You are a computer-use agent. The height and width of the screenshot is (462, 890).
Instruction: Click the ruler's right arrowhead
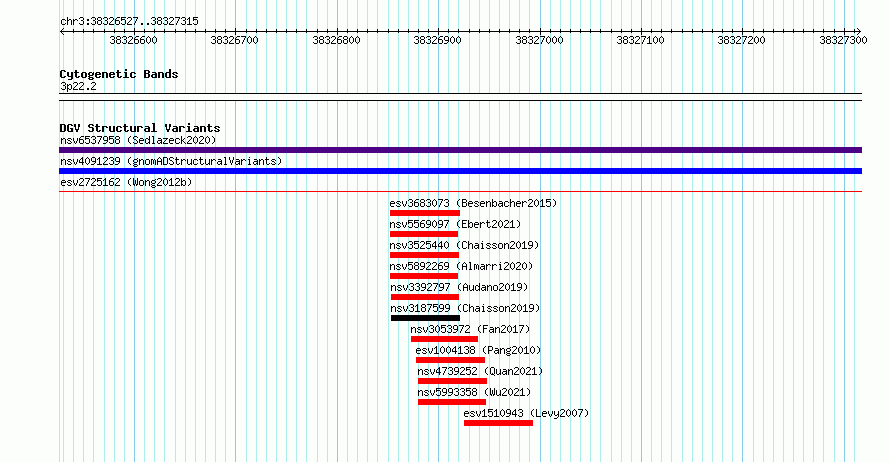click(x=858, y=32)
